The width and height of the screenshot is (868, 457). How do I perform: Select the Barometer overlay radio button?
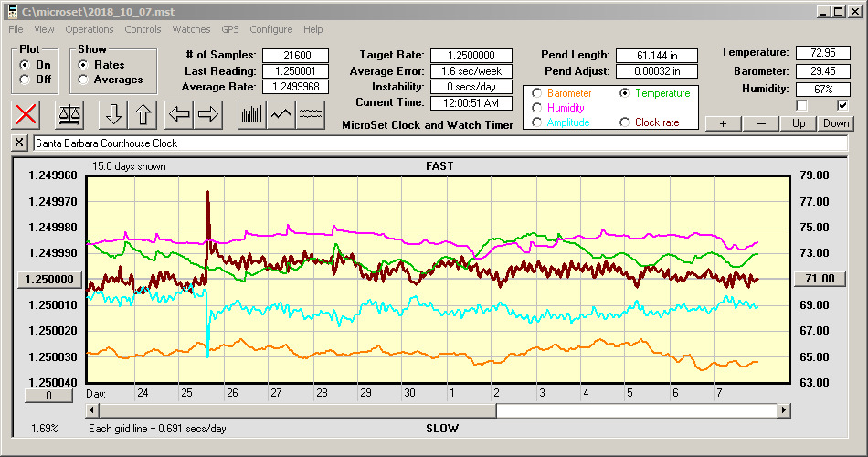(x=536, y=93)
